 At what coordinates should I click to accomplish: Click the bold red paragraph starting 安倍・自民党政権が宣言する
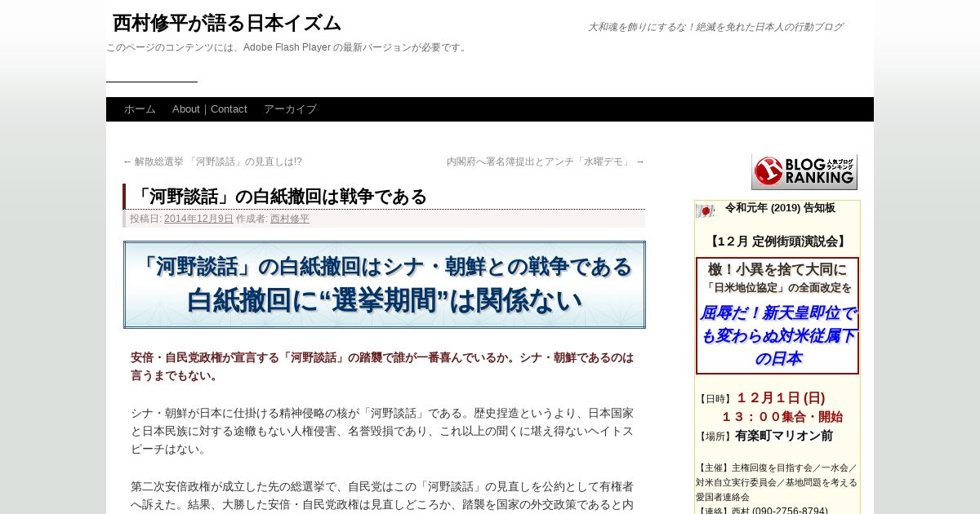tap(382, 366)
